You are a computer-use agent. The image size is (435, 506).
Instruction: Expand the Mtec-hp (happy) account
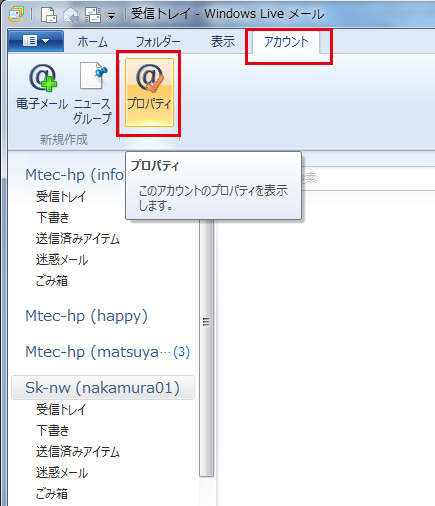click(86, 316)
